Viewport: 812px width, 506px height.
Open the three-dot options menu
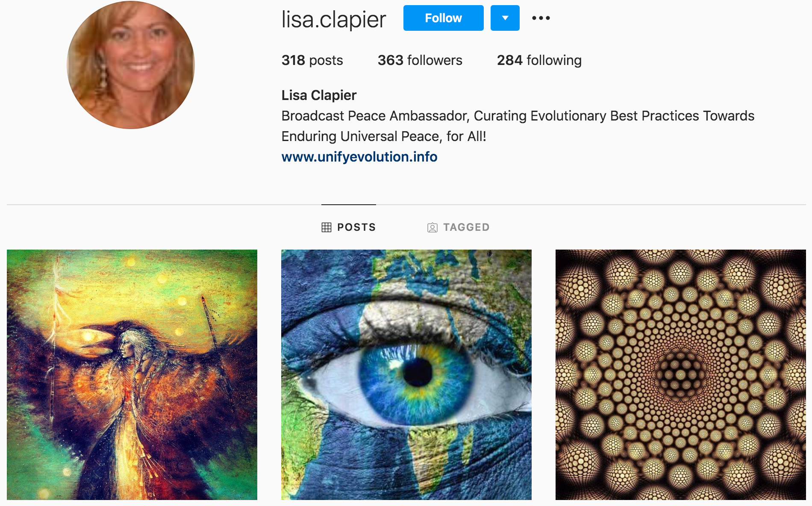(x=541, y=18)
